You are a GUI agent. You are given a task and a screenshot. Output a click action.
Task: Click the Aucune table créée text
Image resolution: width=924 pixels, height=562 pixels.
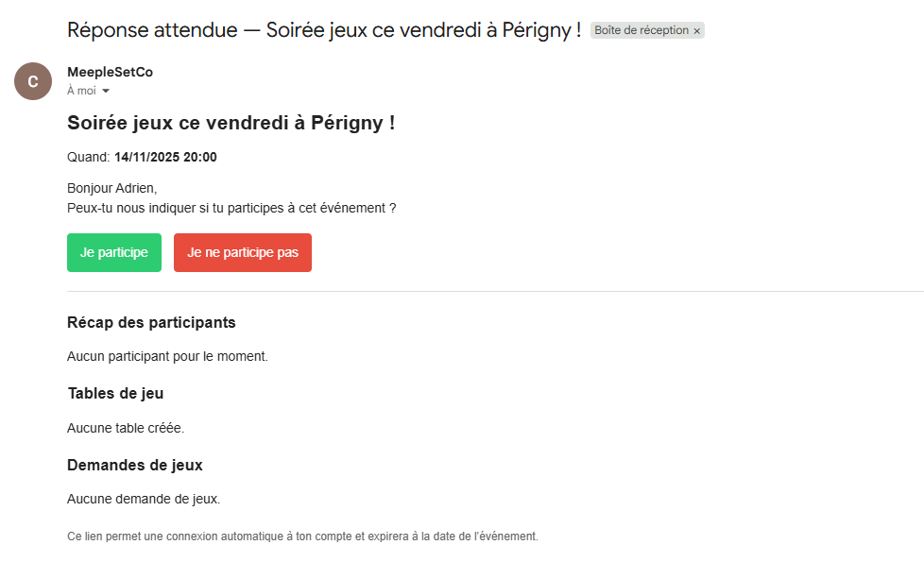pos(126,428)
